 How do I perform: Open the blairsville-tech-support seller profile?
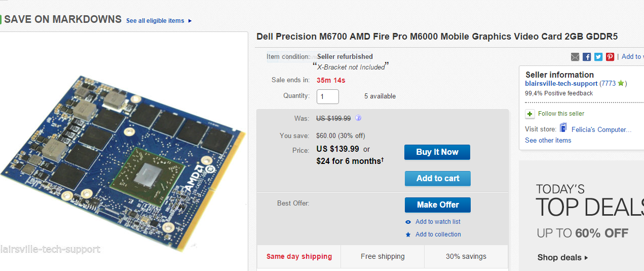tap(561, 83)
